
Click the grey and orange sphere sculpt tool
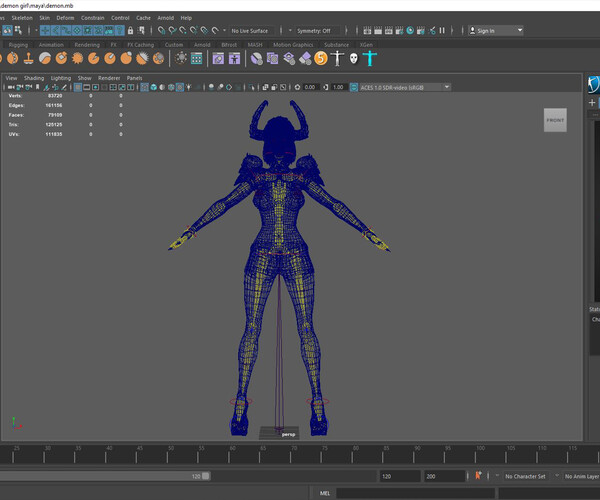[45, 59]
